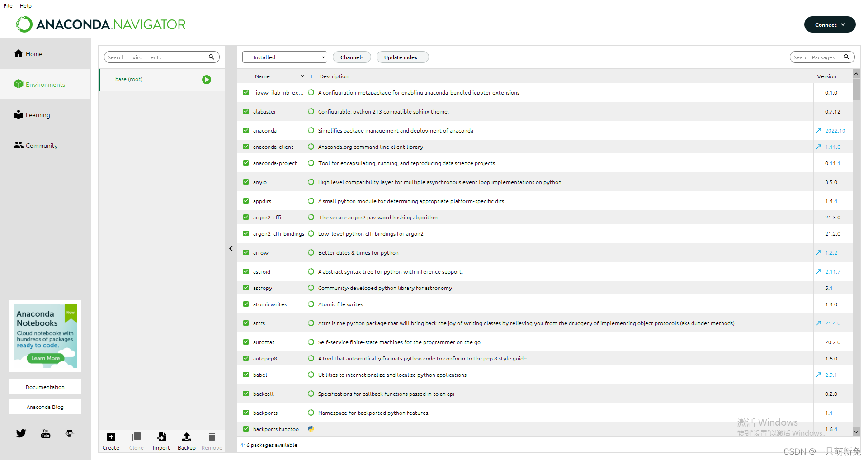The image size is (868, 460).
Task: Click the Anaconda Notebooks ad banner
Action: 45,336
